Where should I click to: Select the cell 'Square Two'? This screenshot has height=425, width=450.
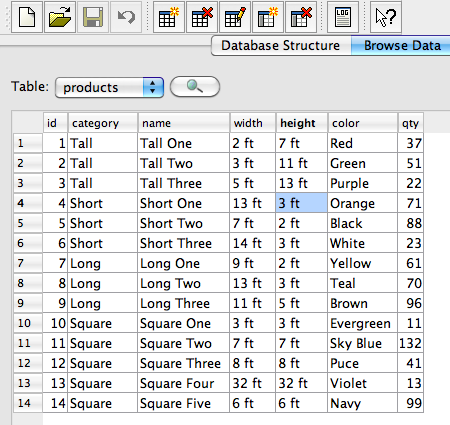pos(184,343)
